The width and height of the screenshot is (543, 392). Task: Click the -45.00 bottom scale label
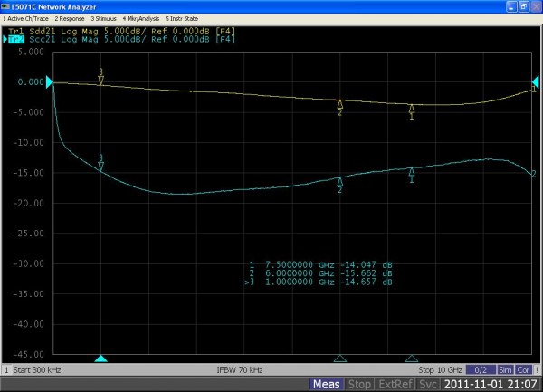pos(29,354)
